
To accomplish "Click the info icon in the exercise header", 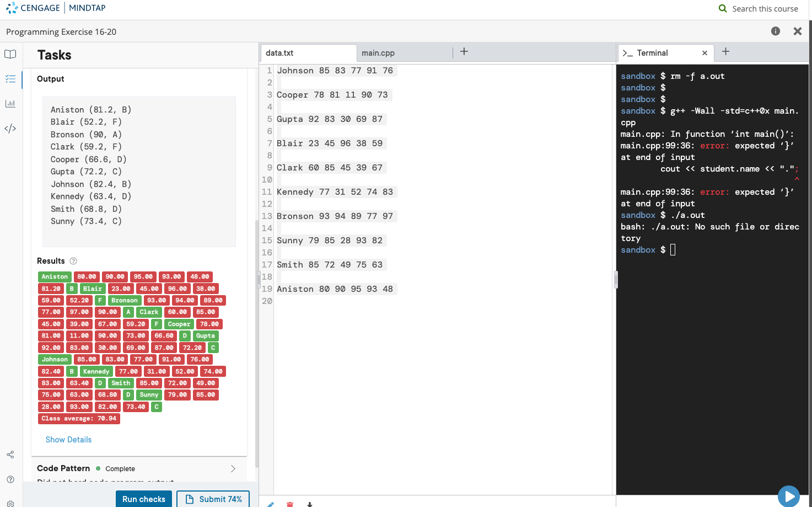I will [775, 31].
